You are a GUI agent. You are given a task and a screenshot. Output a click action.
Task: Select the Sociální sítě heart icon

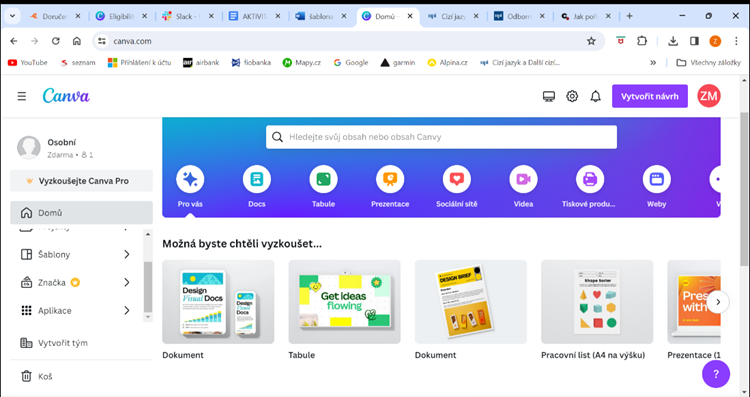[457, 179]
